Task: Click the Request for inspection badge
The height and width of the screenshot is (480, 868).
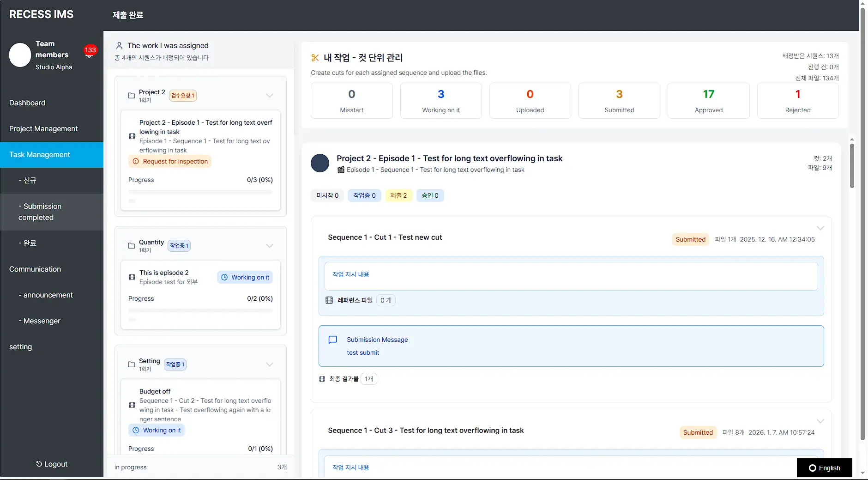Action: click(170, 161)
